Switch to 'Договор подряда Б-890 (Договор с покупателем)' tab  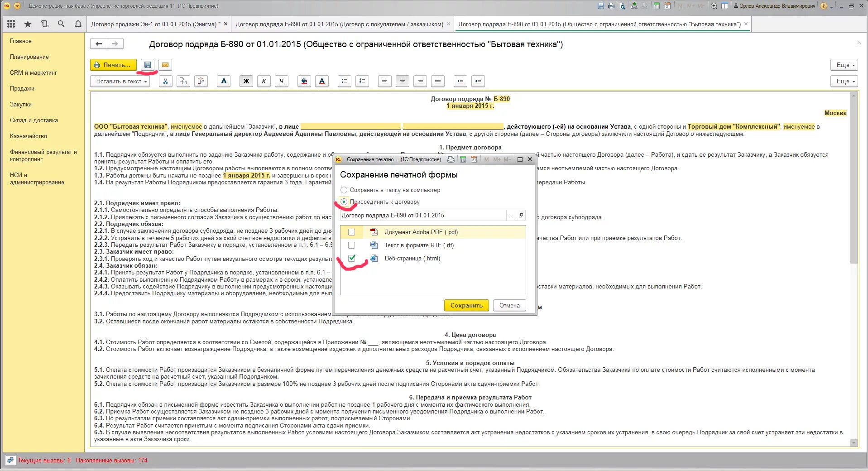tap(339, 24)
